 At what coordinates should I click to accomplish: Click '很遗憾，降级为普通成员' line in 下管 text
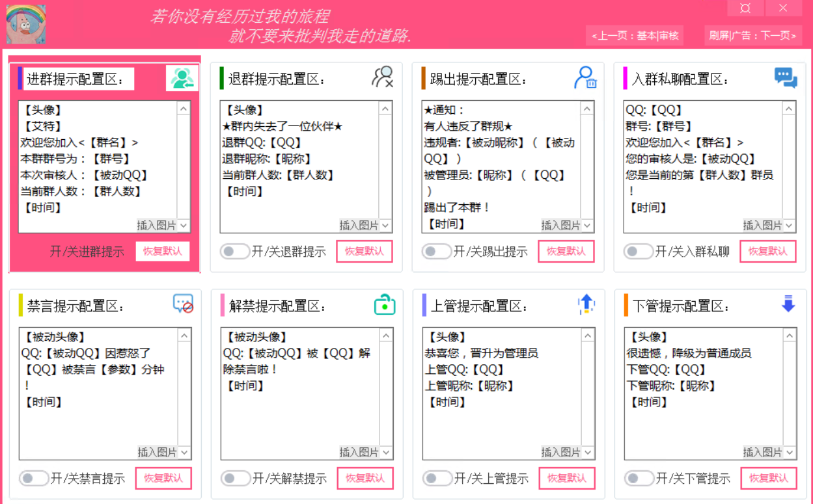689,353
